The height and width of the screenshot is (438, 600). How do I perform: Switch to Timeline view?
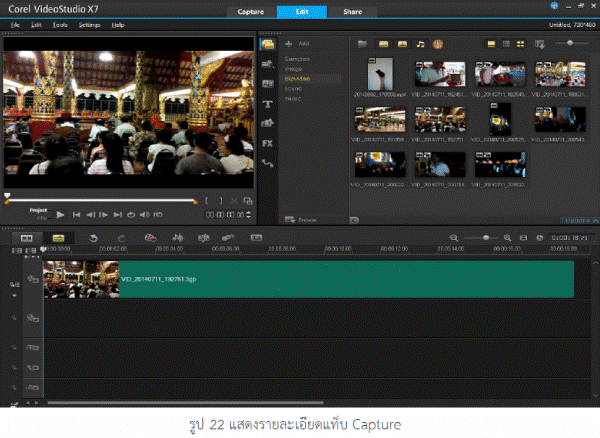coord(59,238)
